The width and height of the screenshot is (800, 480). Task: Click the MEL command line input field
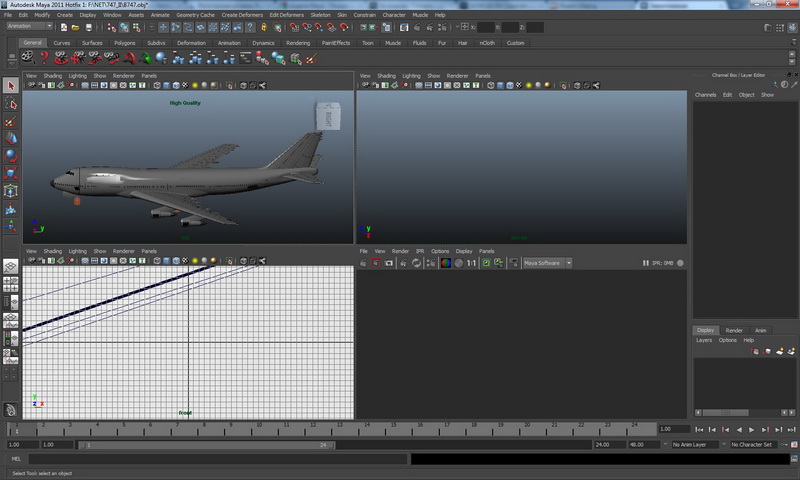click(217, 459)
